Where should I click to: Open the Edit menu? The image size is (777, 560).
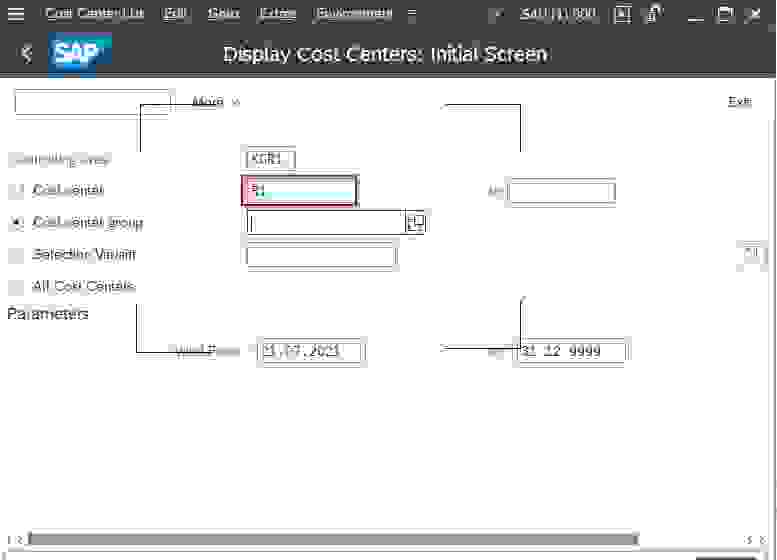click(x=175, y=13)
